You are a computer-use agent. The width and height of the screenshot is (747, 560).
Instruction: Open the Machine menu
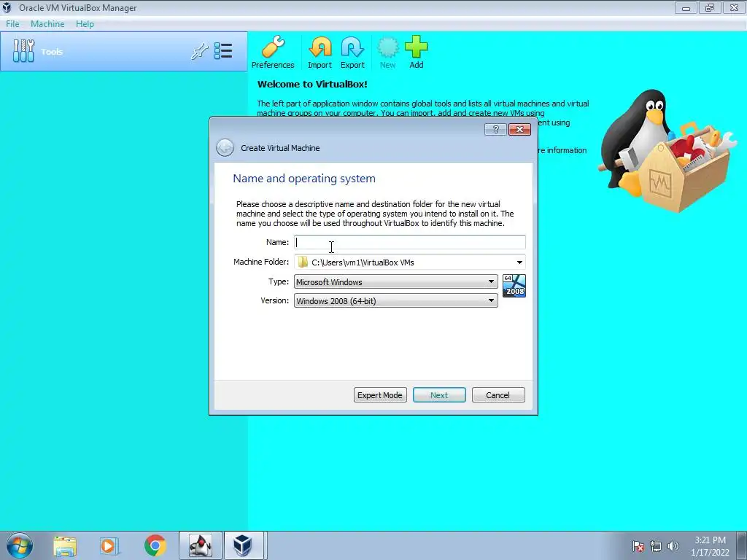click(x=47, y=24)
